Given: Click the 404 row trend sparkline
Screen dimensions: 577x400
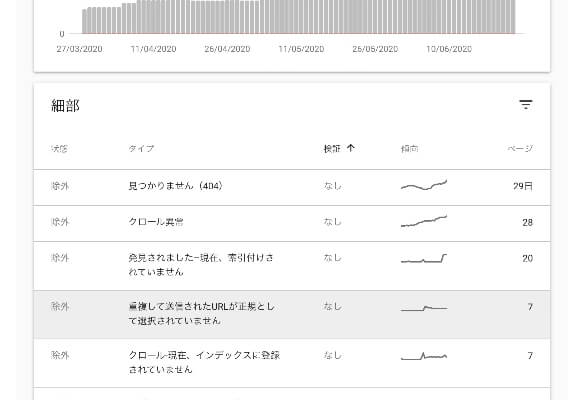Looking at the screenshot, I should pyautogui.click(x=424, y=185).
